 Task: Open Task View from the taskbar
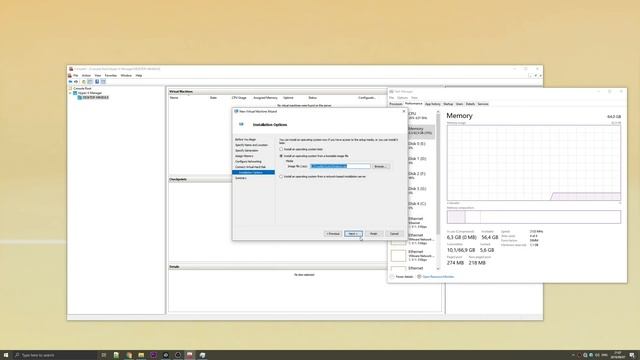pos(104,355)
